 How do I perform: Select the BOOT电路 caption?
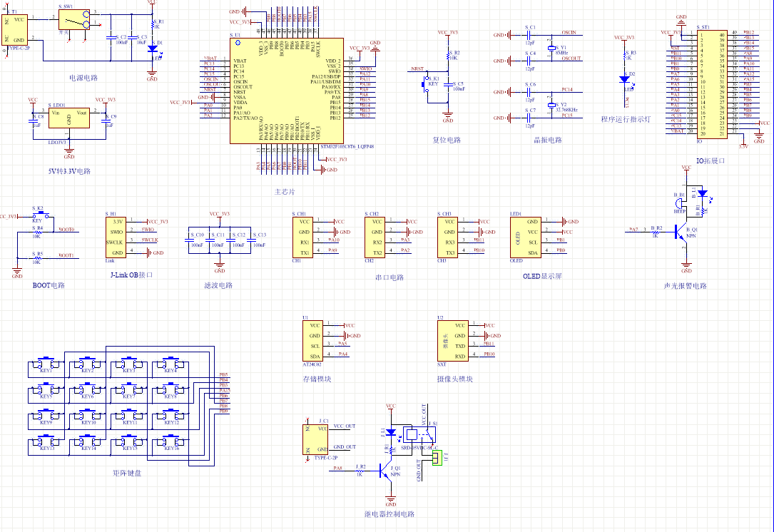click(x=49, y=285)
